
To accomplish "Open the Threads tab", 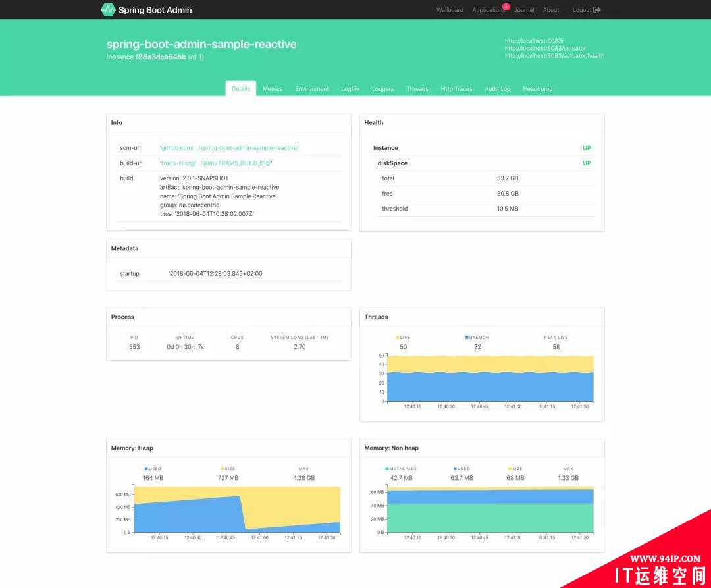I will pos(417,88).
